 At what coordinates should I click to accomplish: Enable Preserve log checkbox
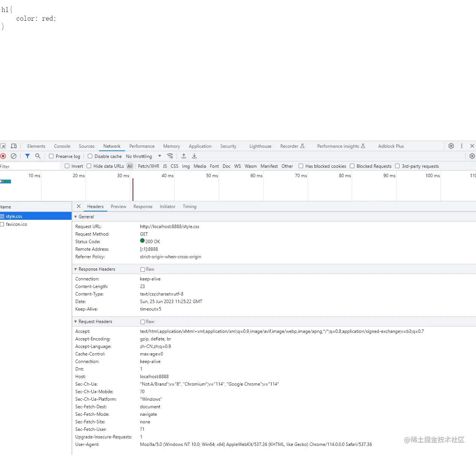pos(51,156)
